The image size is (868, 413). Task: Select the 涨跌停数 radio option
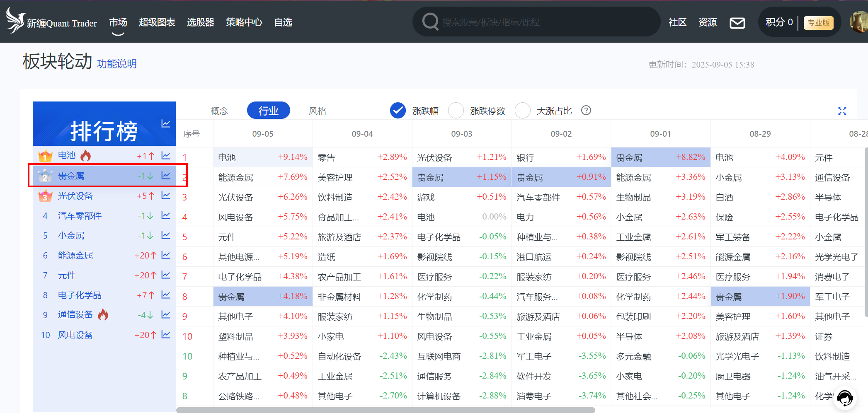(456, 111)
